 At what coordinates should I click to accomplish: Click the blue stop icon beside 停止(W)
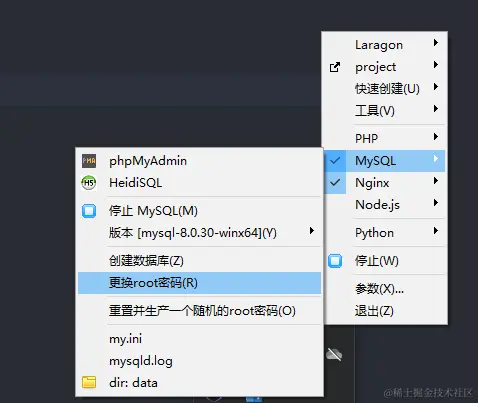tap(335, 261)
